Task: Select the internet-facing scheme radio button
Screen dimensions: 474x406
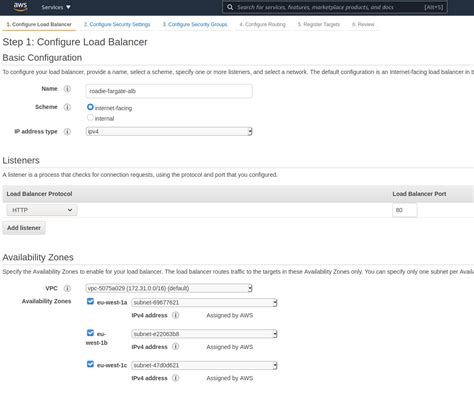Action: point(90,107)
